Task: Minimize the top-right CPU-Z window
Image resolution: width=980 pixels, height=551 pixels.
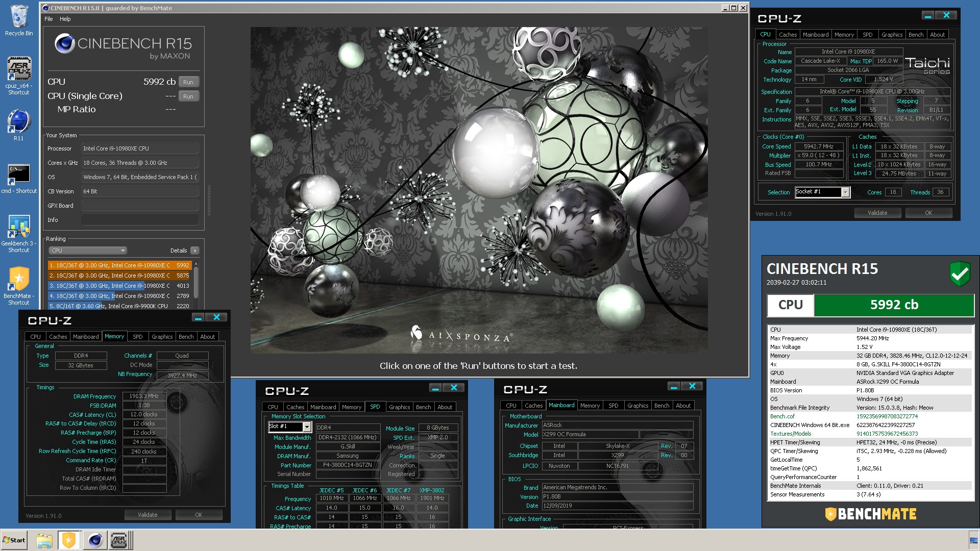Action: 928,16
